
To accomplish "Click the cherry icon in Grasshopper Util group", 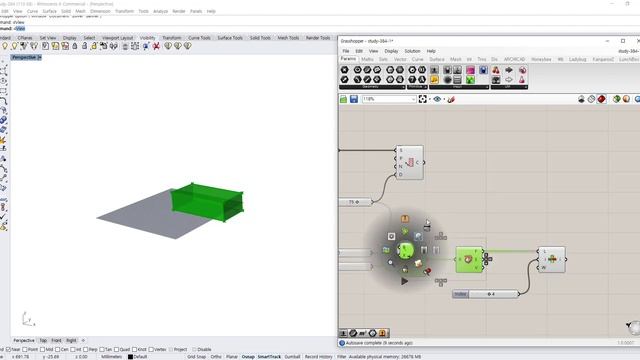I will [496, 70].
